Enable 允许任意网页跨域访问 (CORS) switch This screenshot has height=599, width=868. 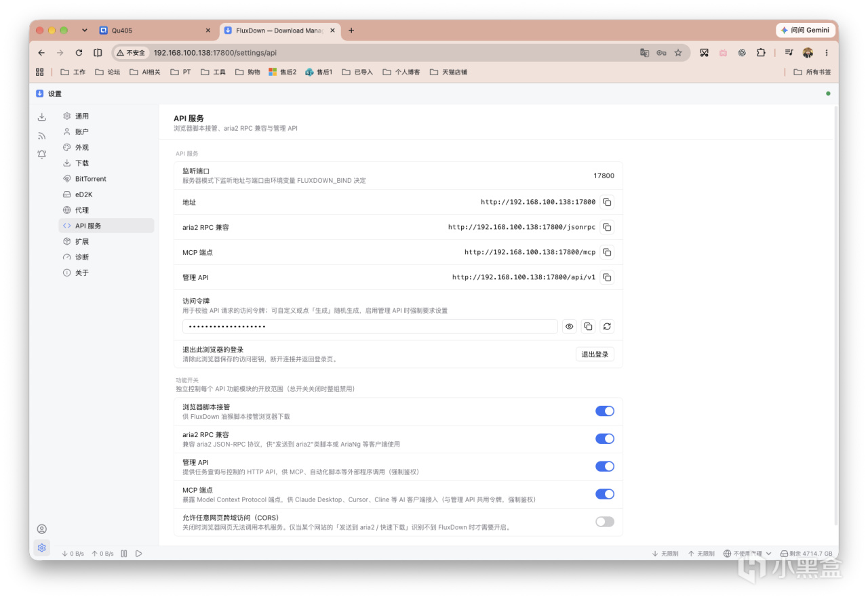click(x=605, y=522)
